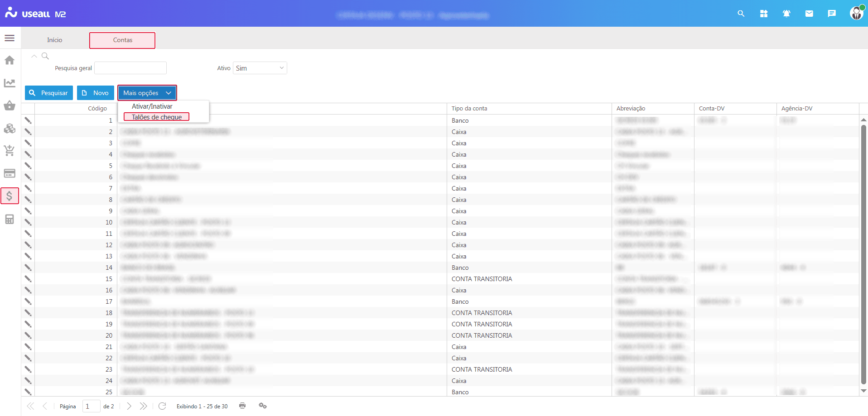
Task: Open the mail envelope icon
Action: 809,14
